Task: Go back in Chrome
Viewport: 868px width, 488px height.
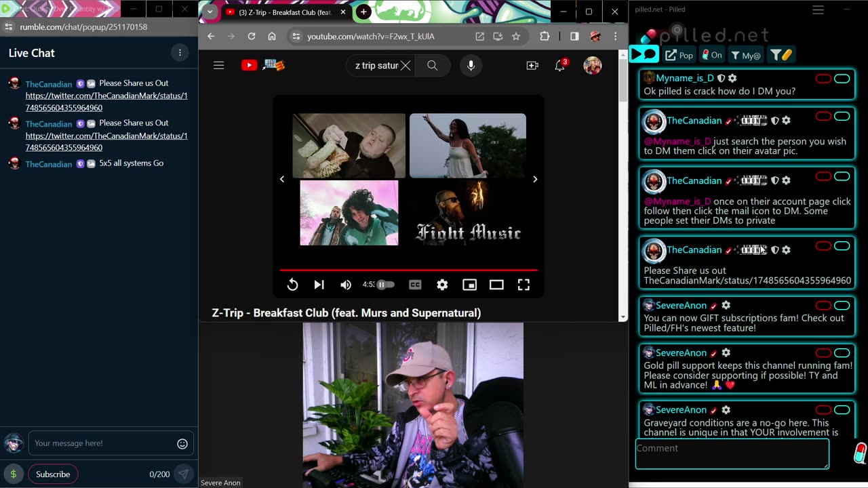Action: (x=211, y=37)
